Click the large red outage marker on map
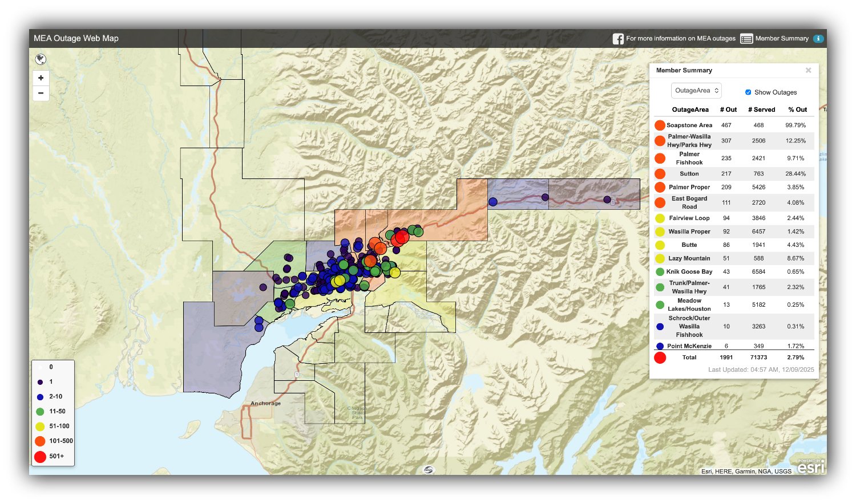856x504 pixels. (x=401, y=237)
